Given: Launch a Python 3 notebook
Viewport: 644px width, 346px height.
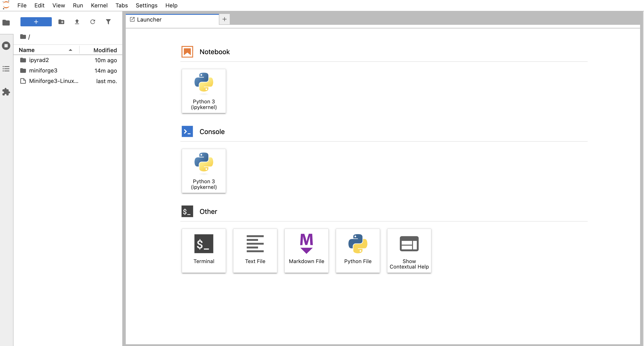Looking at the screenshot, I should click(x=204, y=91).
